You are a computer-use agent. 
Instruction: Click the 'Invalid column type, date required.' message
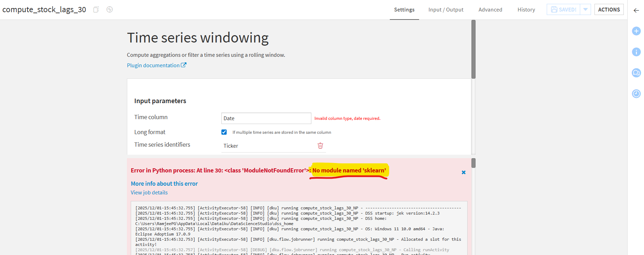(347, 118)
